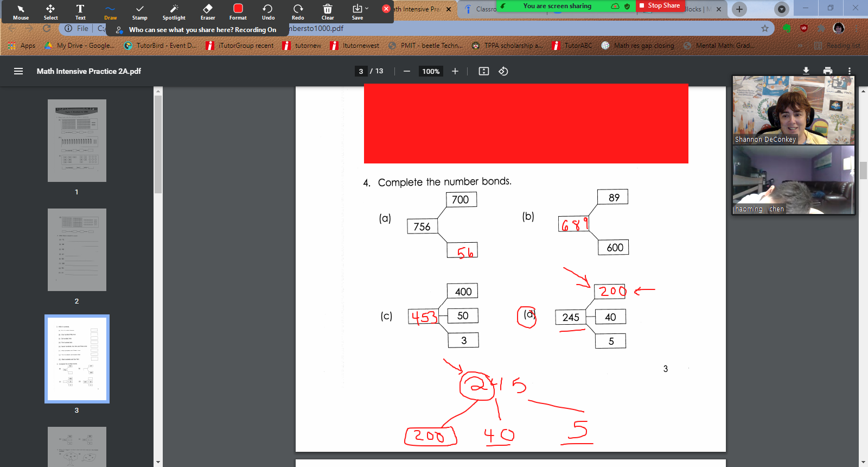This screenshot has width=868, height=467.
Task: Open tutornew bookmark
Action: point(302,46)
